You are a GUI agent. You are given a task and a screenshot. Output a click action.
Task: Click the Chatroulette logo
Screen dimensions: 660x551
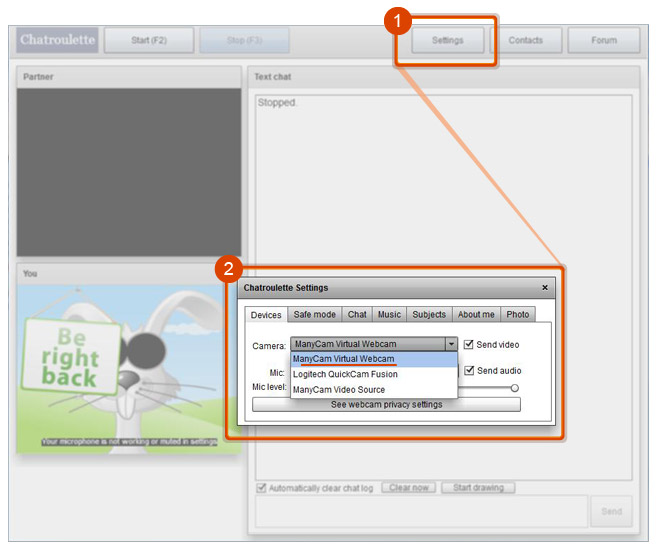point(57,40)
